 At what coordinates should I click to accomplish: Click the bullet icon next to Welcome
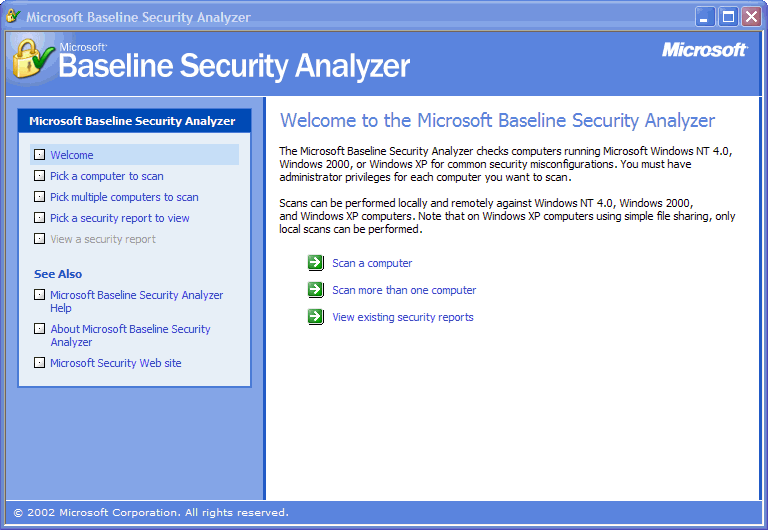point(39,155)
